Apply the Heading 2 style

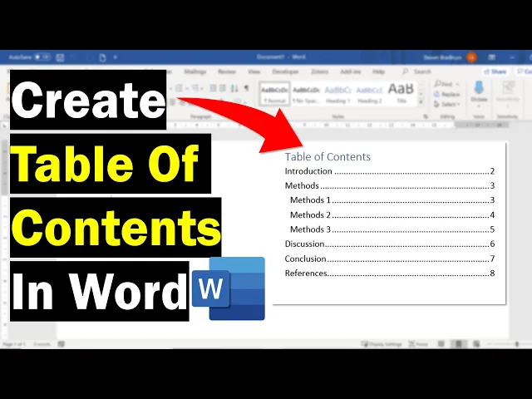click(369, 94)
